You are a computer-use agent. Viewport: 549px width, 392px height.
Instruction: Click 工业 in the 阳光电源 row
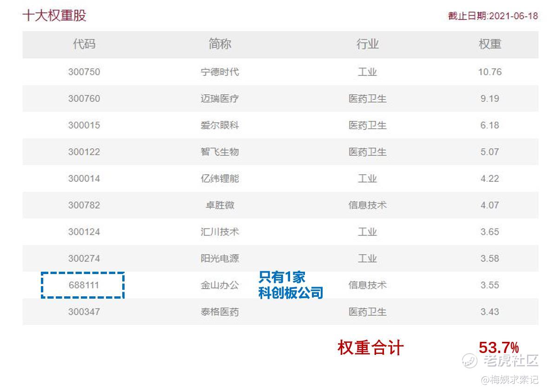click(367, 259)
